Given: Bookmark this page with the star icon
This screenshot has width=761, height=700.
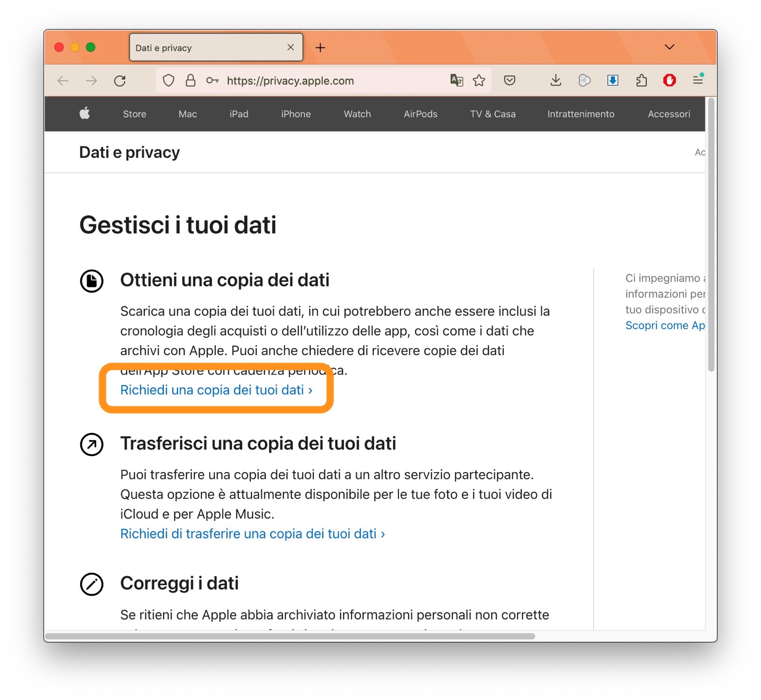Looking at the screenshot, I should click(x=479, y=81).
